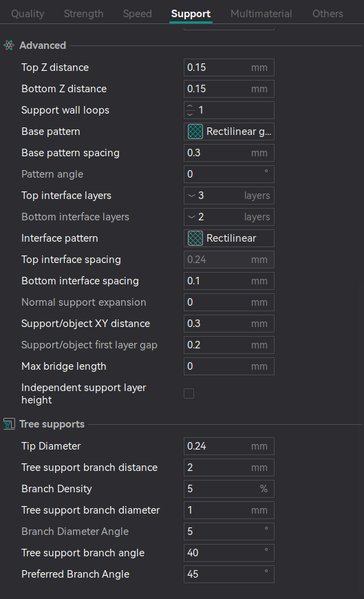Image resolution: width=364 pixels, height=599 pixels.
Task: Click the Top interface spacing field
Action: tap(229, 260)
